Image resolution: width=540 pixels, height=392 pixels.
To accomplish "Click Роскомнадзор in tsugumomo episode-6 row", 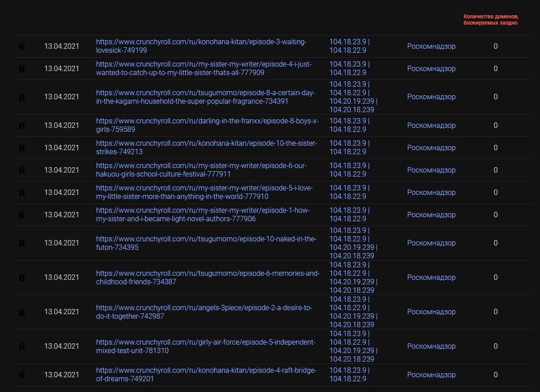I will [431, 277].
